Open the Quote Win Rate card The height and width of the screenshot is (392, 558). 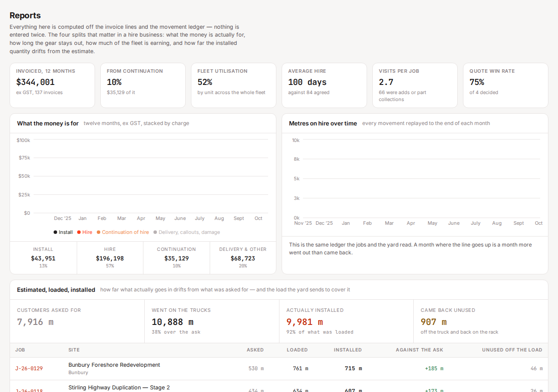tap(506, 85)
